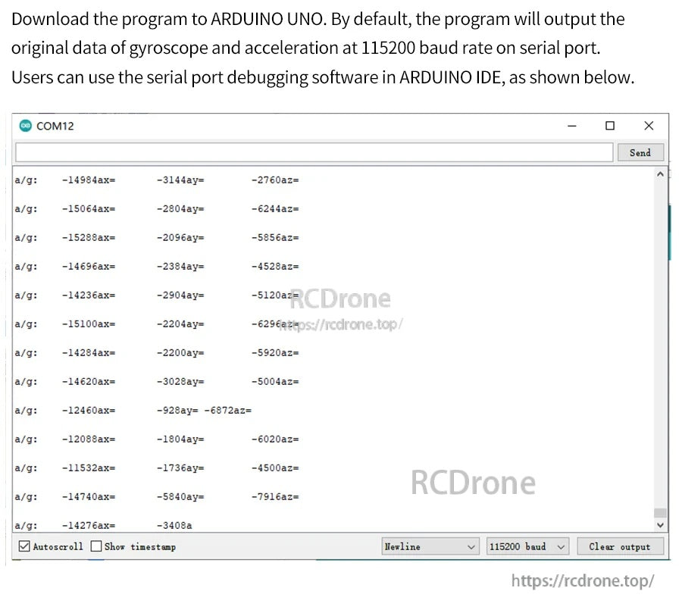Click the Arduino logo icon beside COM12
Viewport: 682px width, 616px height.
coord(26,127)
